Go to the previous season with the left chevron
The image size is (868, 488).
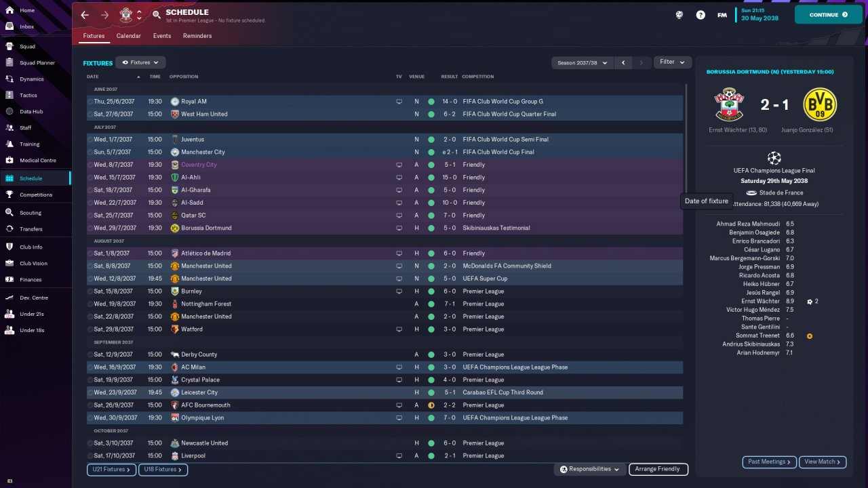pyautogui.click(x=623, y=63)
